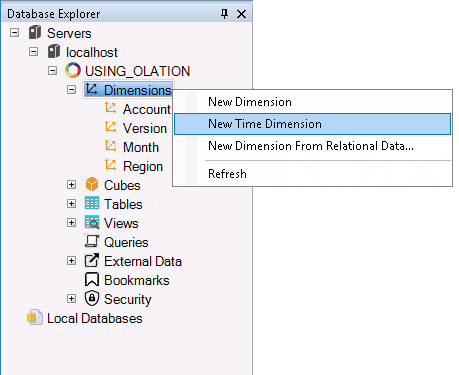Viewport: 459px width, 375px height.
Task: Select the Servers label
Action: (x=69, y=33)
